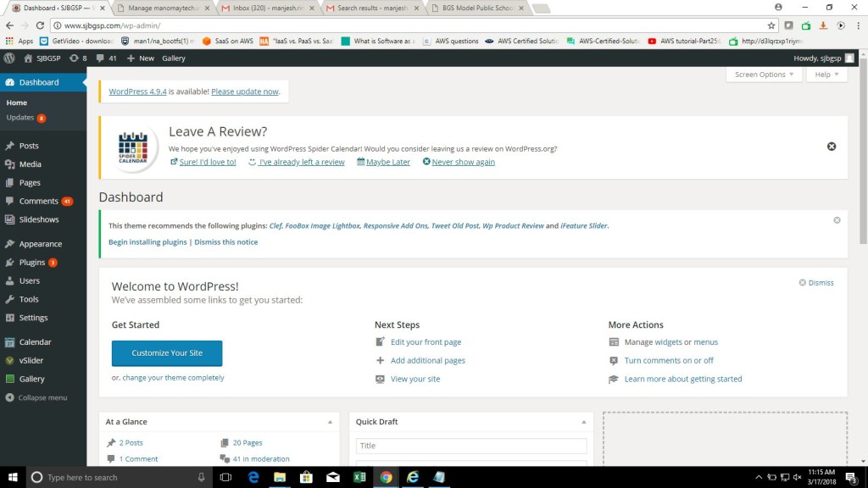Collapse the admin sidebar menu
Image resolution: width=868 pixels, height=488 pixels.
(x=36, y=398)
